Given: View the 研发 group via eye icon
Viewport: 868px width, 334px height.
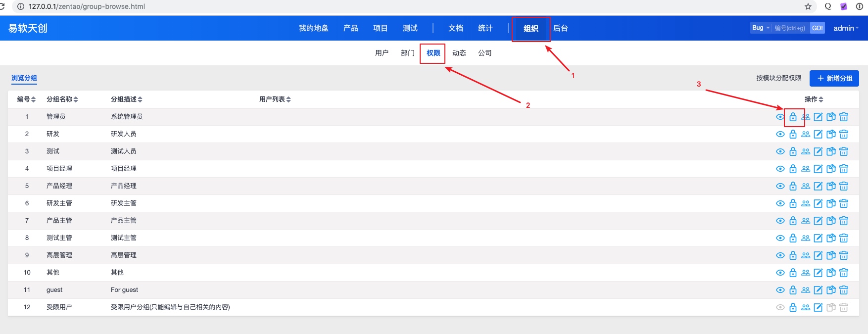Looking at the screenshot, I should (780, 134).
